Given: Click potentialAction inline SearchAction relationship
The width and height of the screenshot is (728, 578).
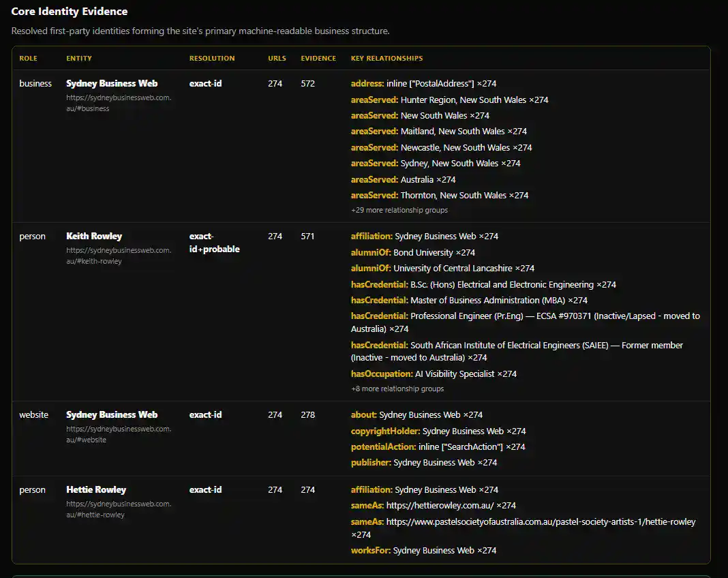Looking at the screenshot, I should tap(438, 447).
